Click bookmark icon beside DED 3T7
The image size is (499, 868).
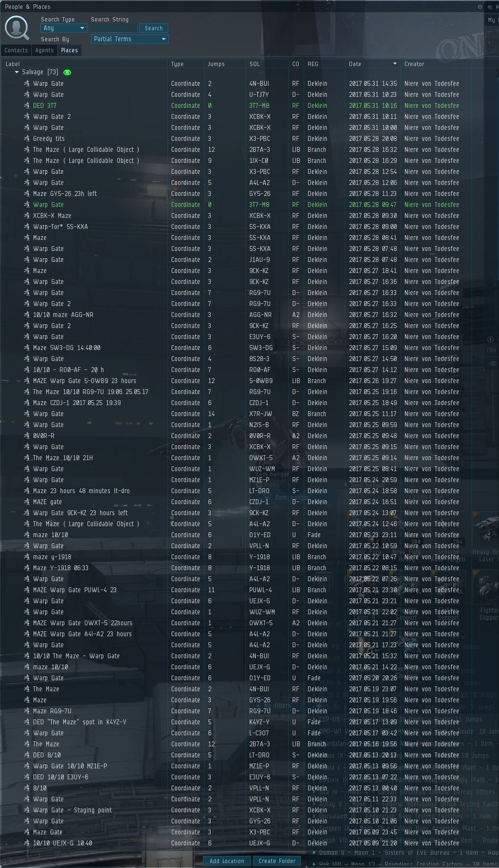[x=26, y=106]
